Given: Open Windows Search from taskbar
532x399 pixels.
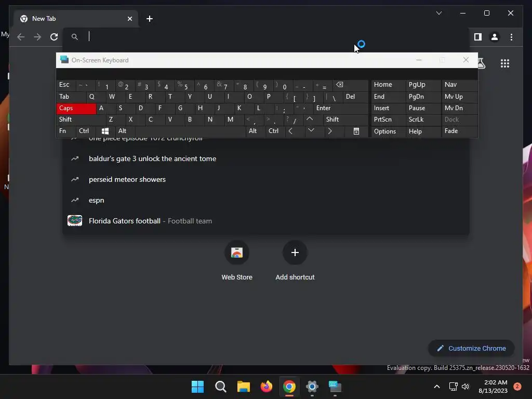Looking at the screenshot, I should click(220, 387).
